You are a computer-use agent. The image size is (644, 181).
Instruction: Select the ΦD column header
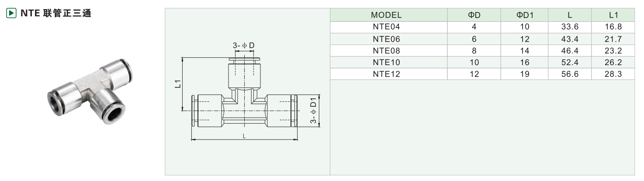474,15
